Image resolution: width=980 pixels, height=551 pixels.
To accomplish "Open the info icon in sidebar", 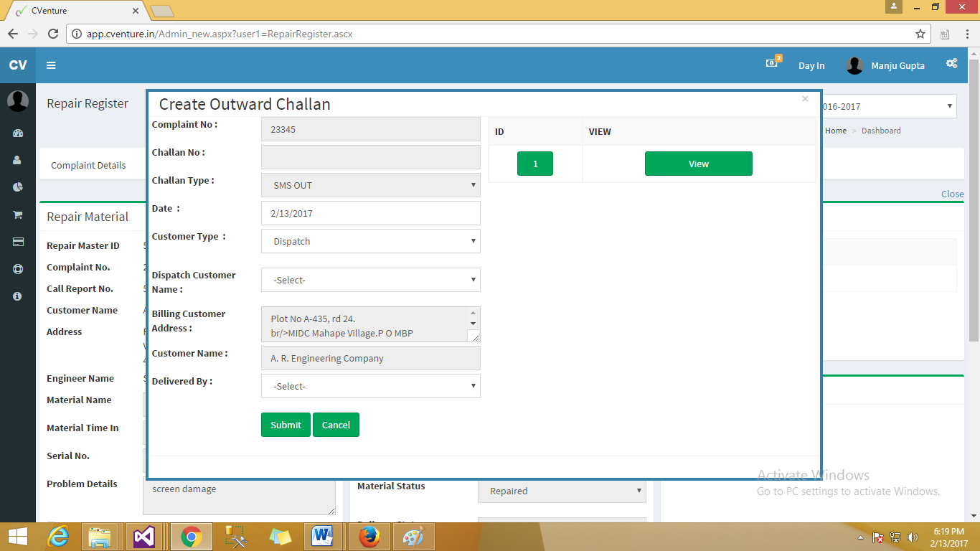I will pyautogui.click(x=18, y=296).
